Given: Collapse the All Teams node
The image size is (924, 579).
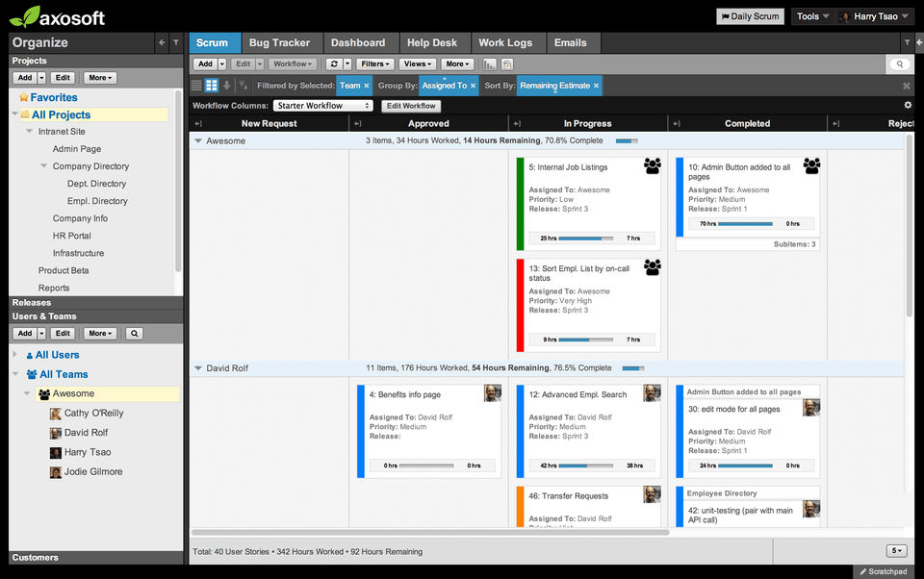Looking at the screenshot, I should coord(15,374).
